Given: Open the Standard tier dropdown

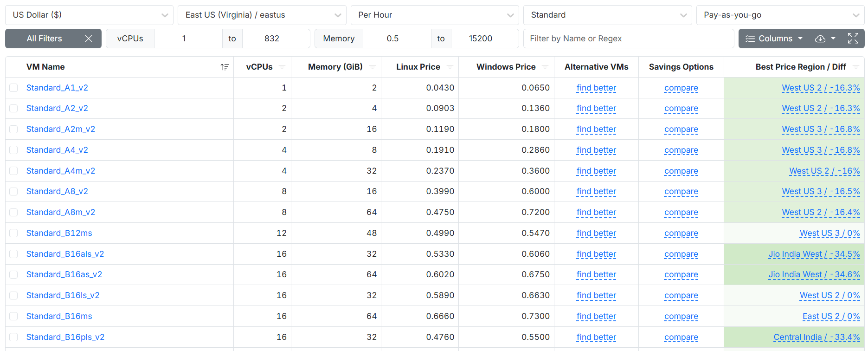Looking at the screenshot, I should coord(607,15).
